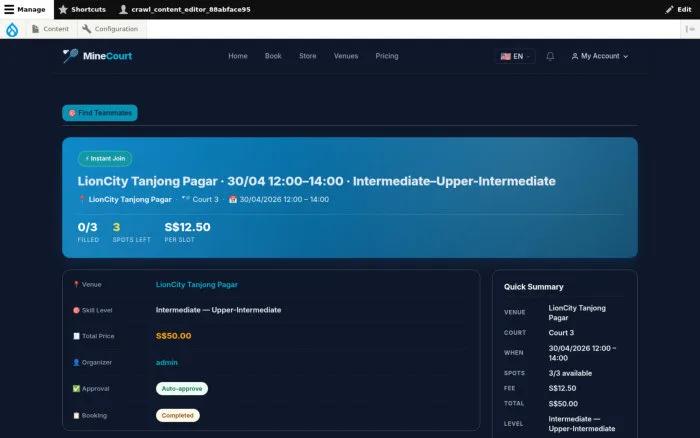Screen dimensions: 700x438
Task: Click the location pin icon in banner
Action: coord(82,200)
